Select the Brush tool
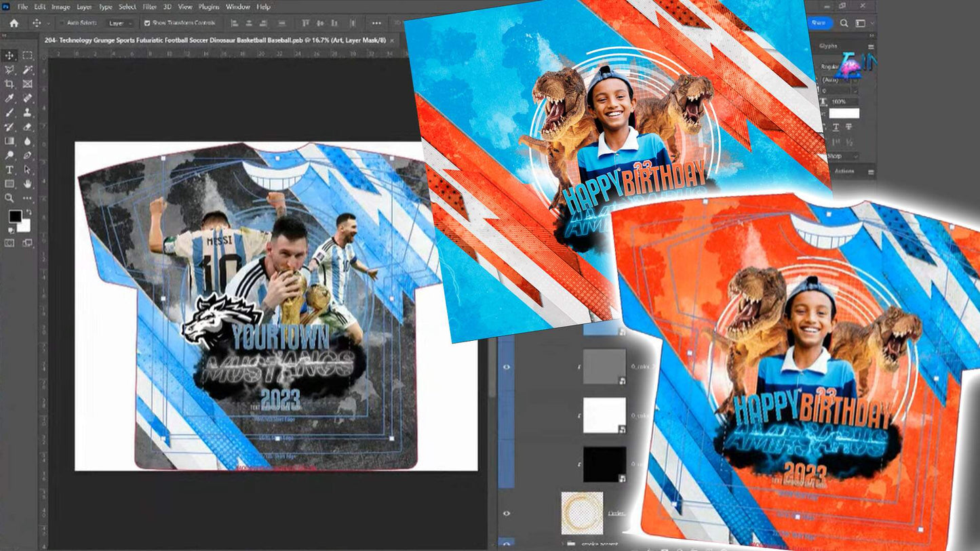Image resolution: width=980 pixels, height=551 pixels. click(x=10, y=113)
